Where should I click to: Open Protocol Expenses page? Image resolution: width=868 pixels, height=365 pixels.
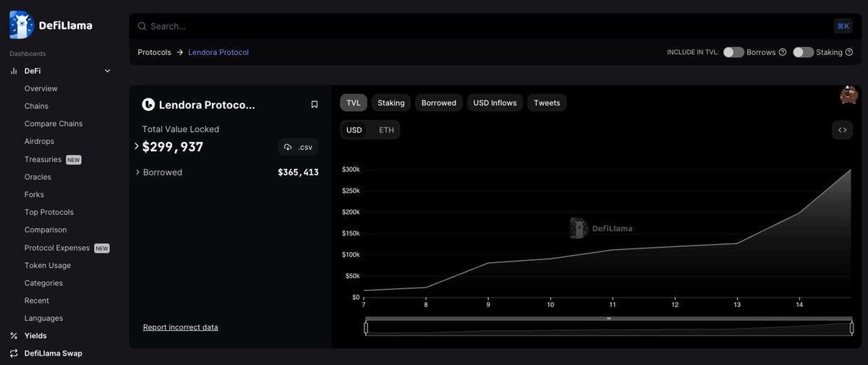pos(57,248)
